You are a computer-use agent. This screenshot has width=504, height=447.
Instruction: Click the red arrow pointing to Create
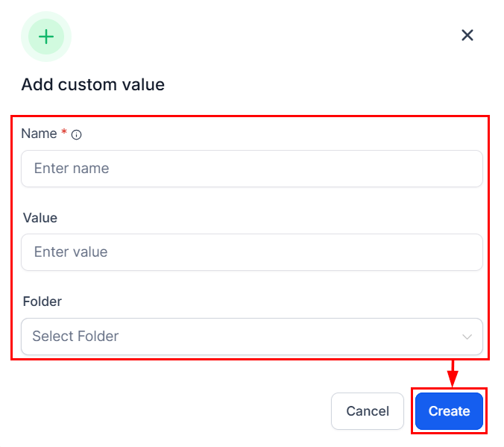click(451, 373)
